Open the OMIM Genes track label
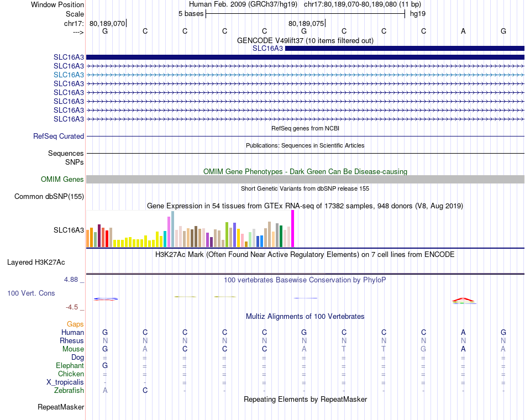525x420 pixels. pyautogui.click(x=62, y=179)
